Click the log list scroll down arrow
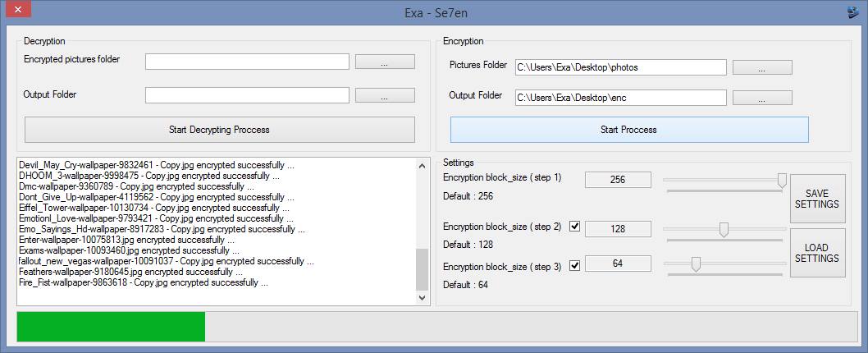The height and width of the screenshot is (353, 868). 423,299
